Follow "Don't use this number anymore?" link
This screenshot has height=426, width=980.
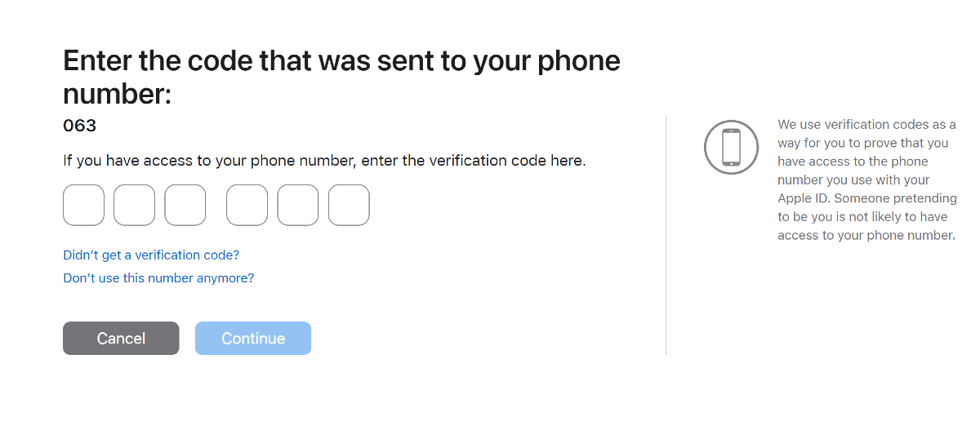(x=158, y=278)
